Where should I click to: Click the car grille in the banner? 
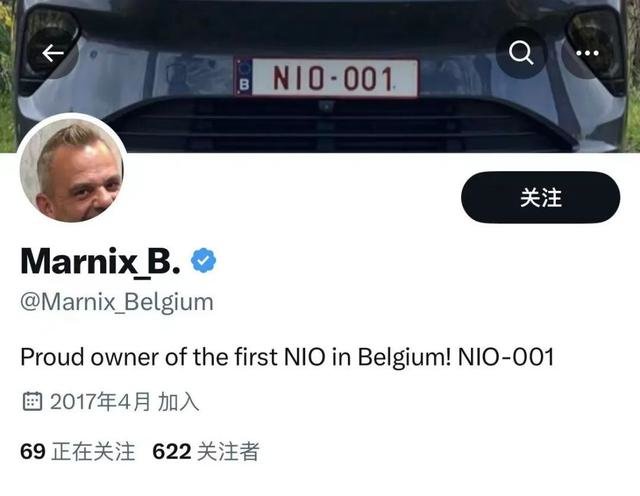coord(327,125)
